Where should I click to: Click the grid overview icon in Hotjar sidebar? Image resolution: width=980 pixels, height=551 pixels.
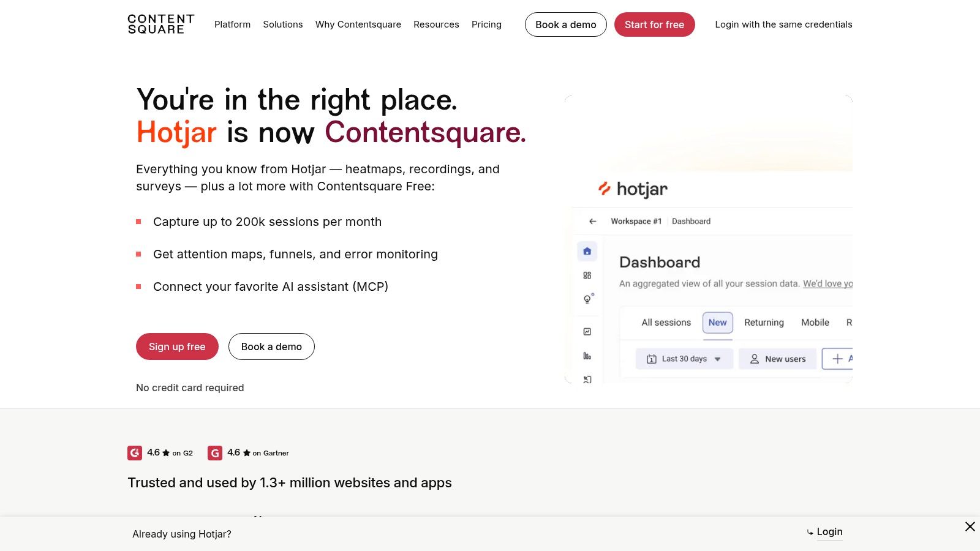tap(587, 275)
